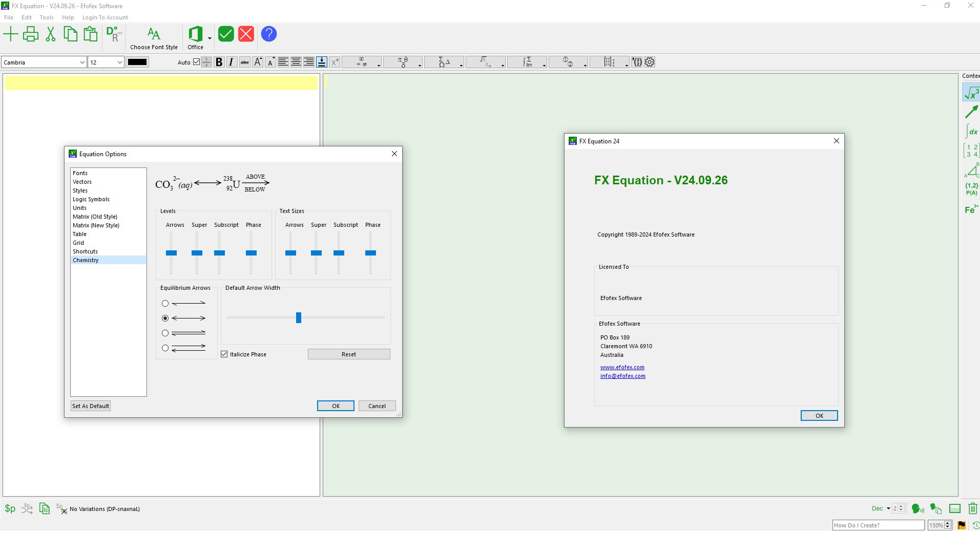Toggle the Italicize Phase checkbox
Viewport: 980px width, 533px height.
(x=224, y=354)
